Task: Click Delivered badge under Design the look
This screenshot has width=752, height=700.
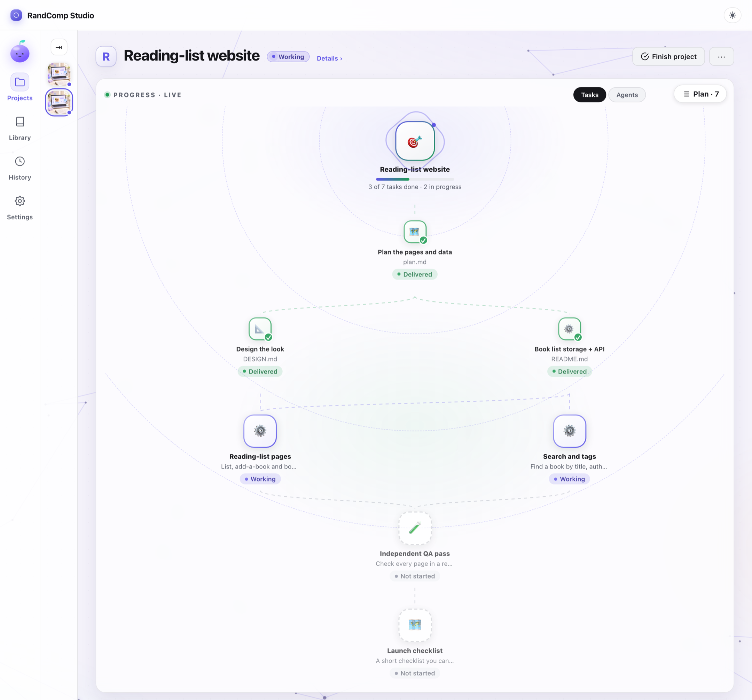Action: (x=260, y=371)
